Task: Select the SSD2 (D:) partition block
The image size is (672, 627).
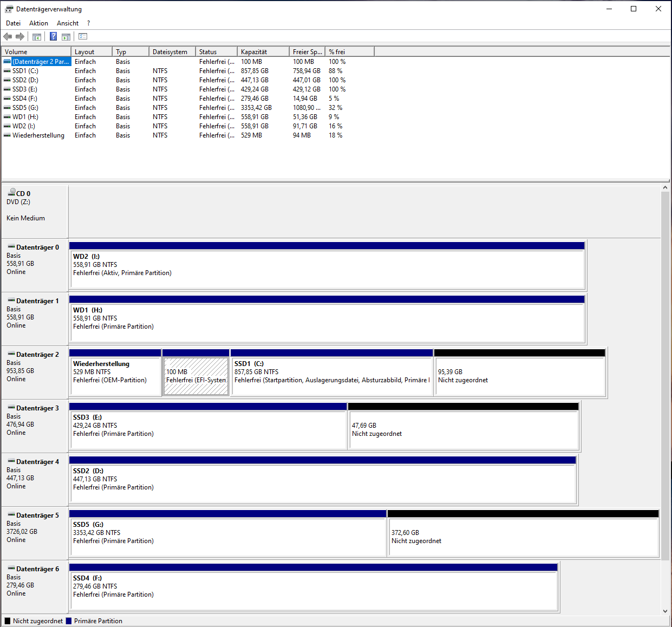Action: click(323, 480)
